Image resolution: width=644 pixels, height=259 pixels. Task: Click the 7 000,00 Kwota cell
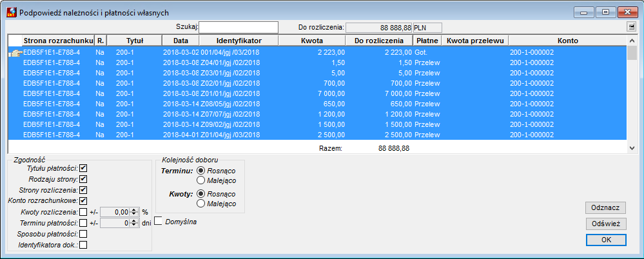(312, 93)
